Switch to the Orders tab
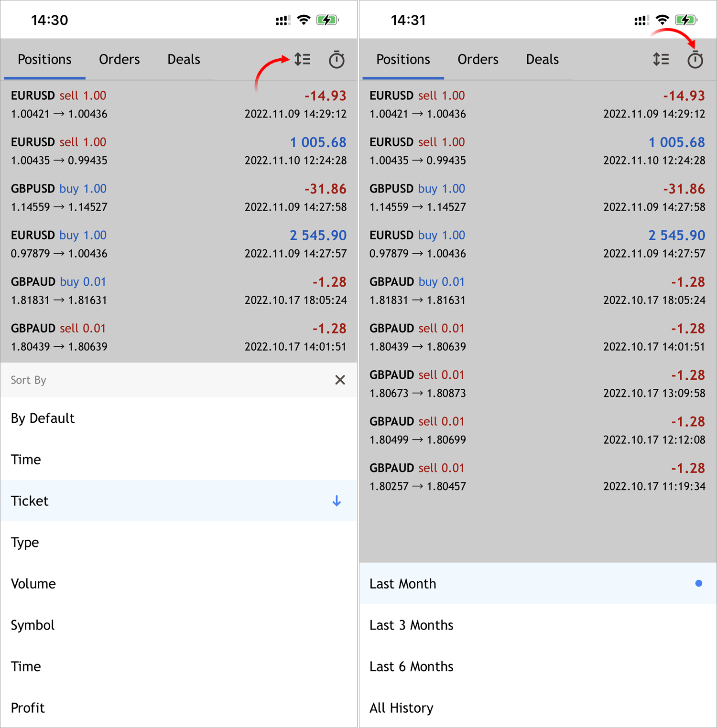This screenshot has width=717, height=728. [119, 59]
